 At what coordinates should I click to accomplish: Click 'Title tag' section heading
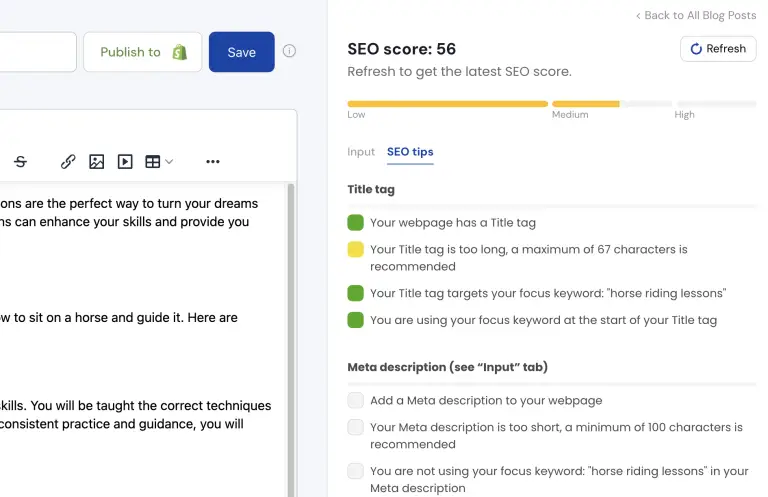(371, 189)
